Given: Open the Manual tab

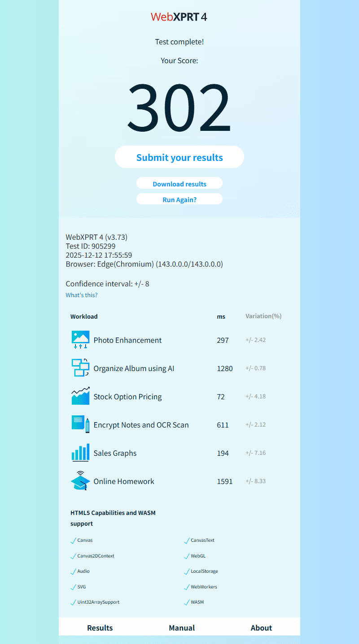Looking at the screenshot, I should point(182,628).
